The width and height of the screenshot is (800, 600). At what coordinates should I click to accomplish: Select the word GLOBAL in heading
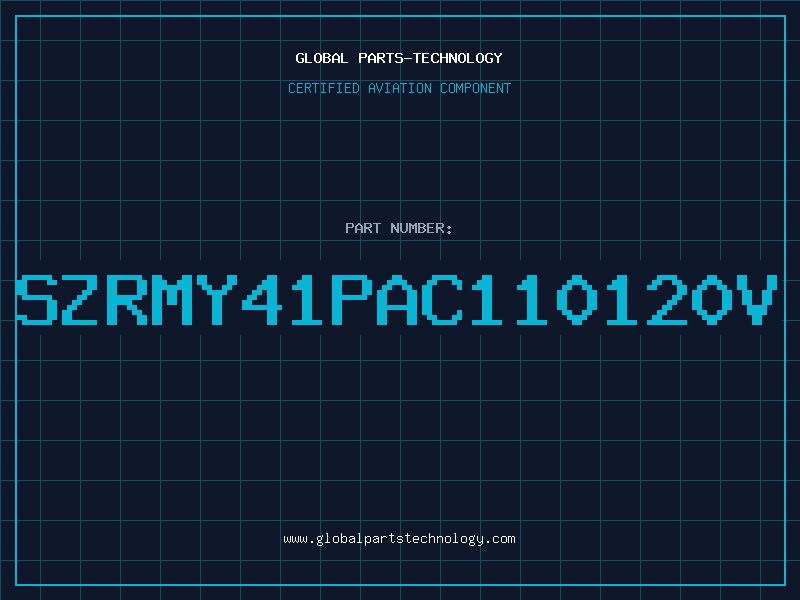(322, 58)
